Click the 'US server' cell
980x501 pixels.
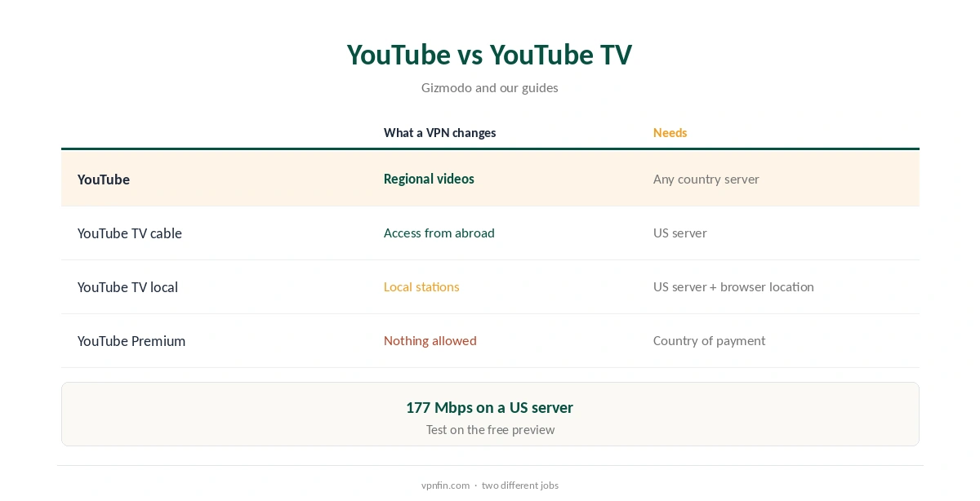679,233
